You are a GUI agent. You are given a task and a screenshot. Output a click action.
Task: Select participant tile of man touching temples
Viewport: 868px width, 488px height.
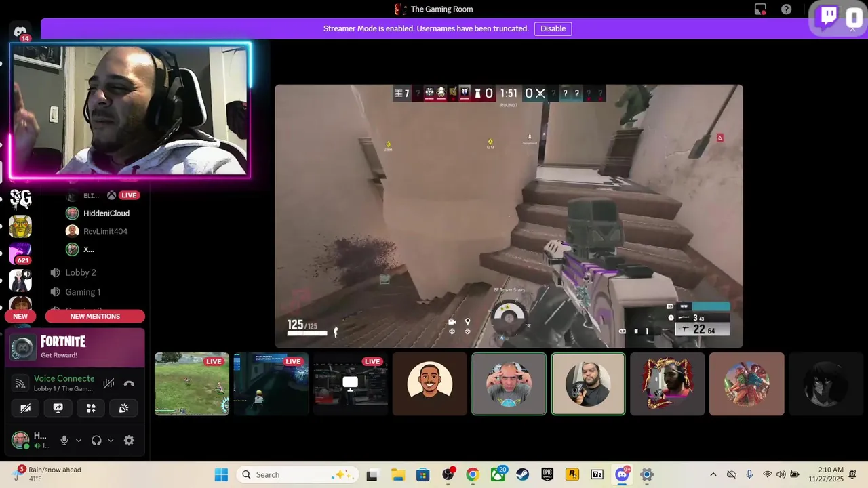(509, 384)
